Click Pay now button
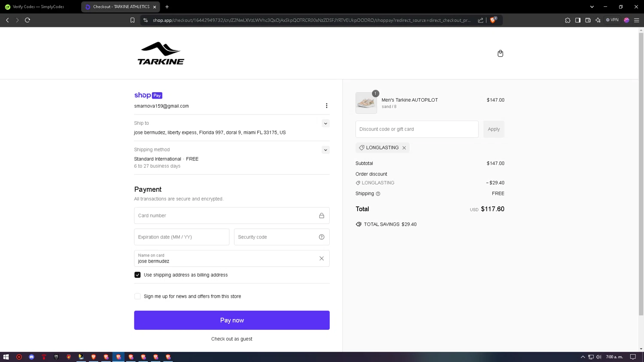 [232, 320]
